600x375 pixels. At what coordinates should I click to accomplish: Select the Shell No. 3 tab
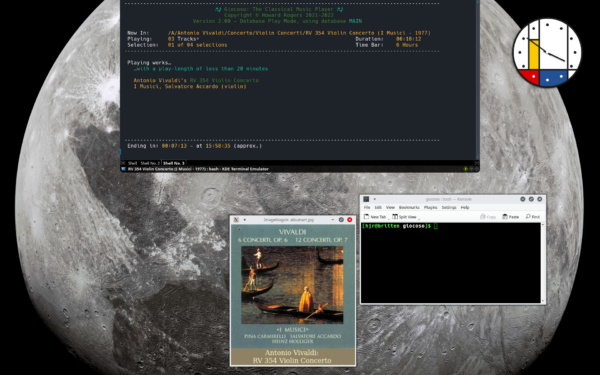tap(174, 163)
